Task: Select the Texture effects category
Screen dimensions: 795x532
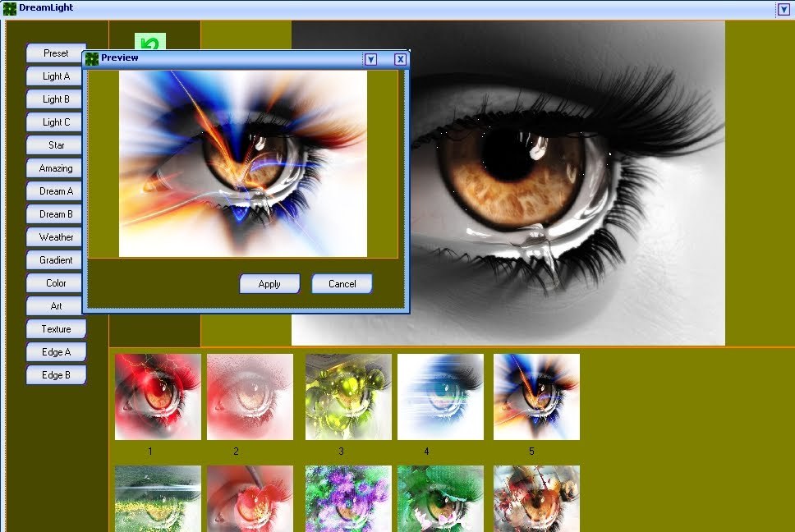Action: point(56,328)
